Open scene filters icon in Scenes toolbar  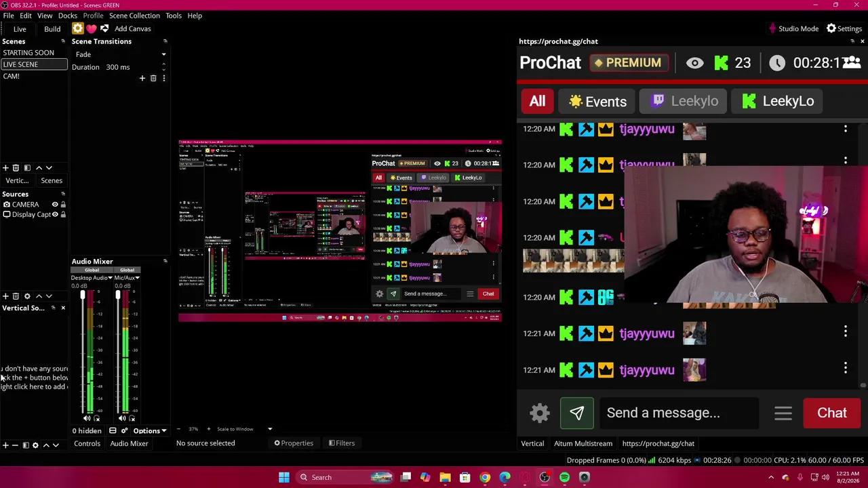click(27, 167)
